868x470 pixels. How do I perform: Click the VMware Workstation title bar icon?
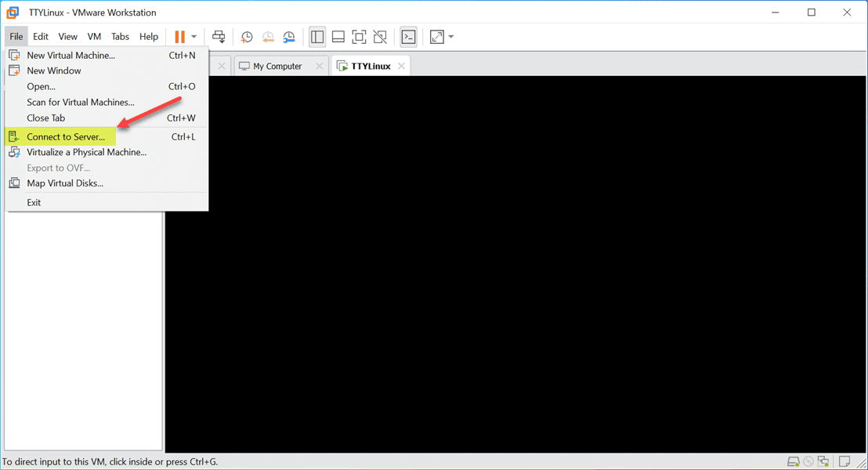[x=13, y=13]
